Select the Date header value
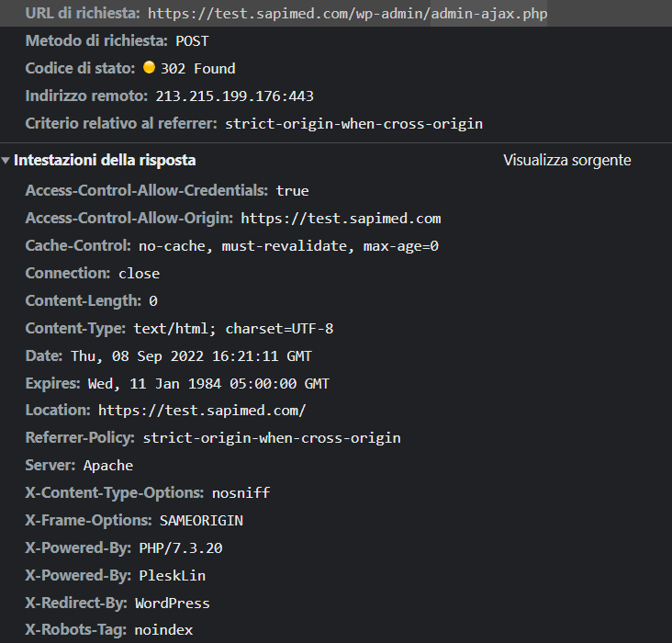The width and height of the screenshot is (672, 643). [191, 356]
